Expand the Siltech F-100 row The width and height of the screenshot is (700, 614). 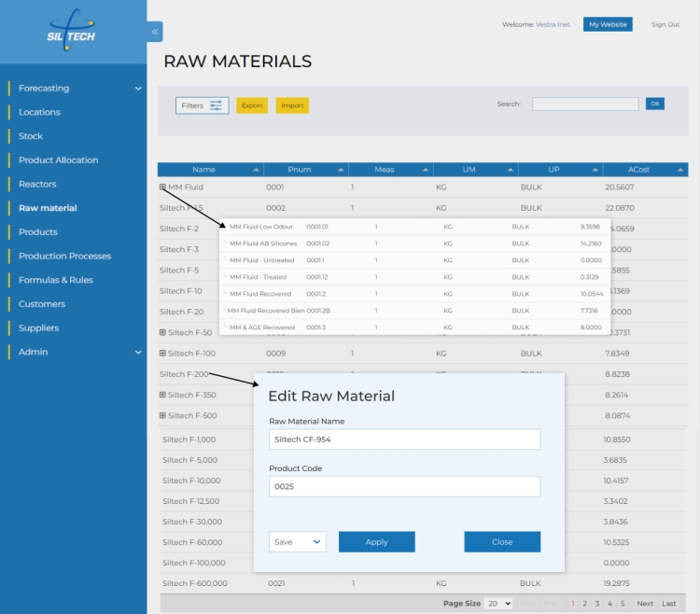[x=162, y=354]
